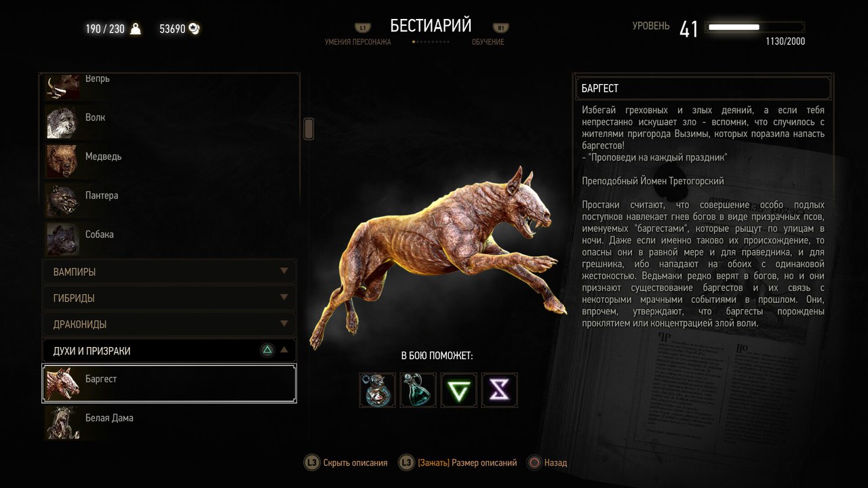868x488 pixels.
Task: Switch to the Обучение tab
Action: 488,42
